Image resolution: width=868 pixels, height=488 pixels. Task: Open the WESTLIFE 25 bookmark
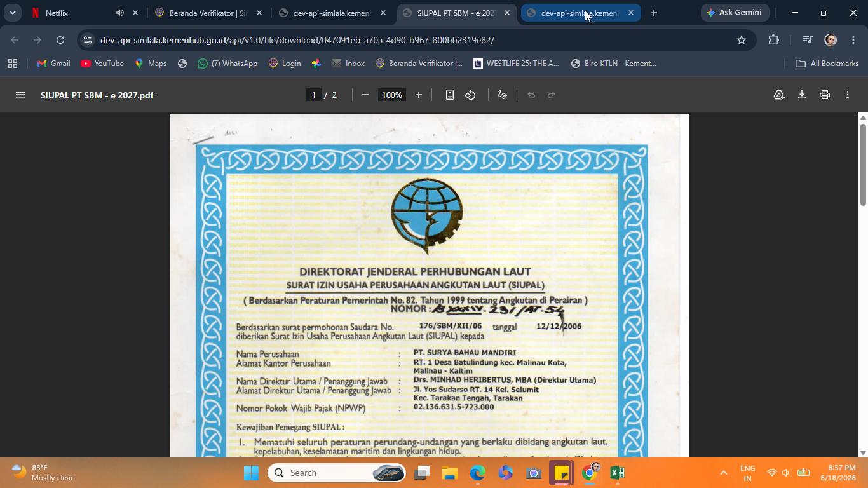[x=515, y=64]
